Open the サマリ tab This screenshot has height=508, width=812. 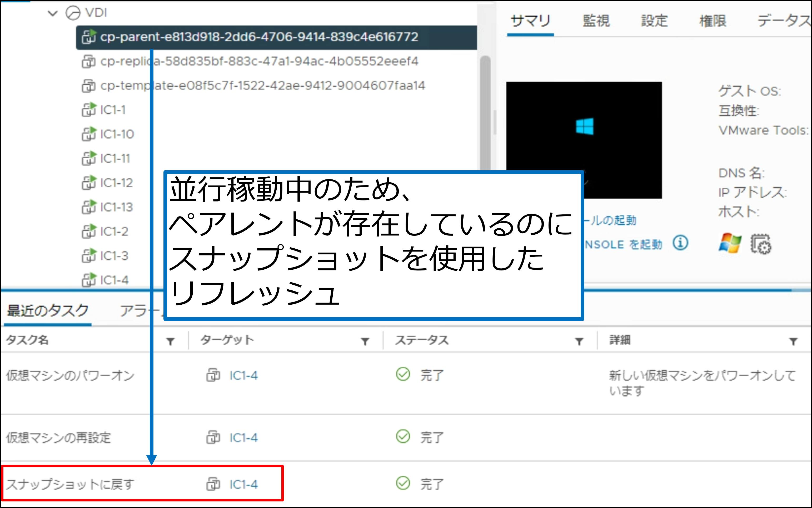tap(530, 21)
